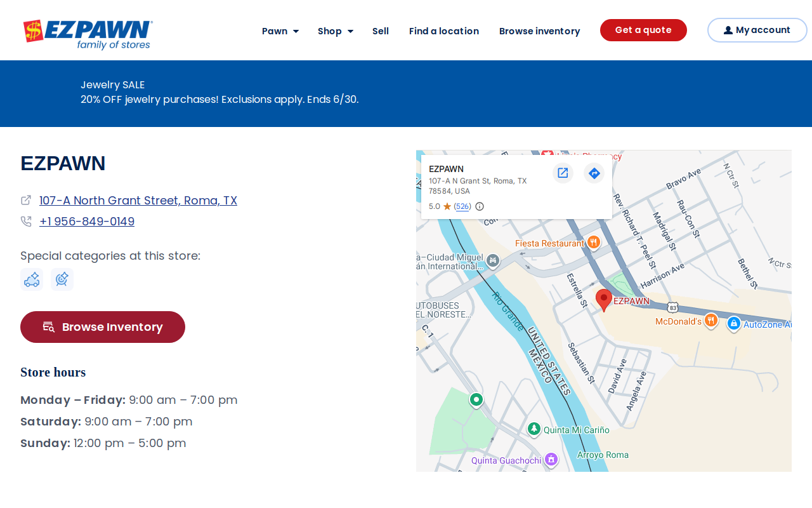Click the Get a quote button
Viewport: 812px width, 508px height.
tap(643, 30)
